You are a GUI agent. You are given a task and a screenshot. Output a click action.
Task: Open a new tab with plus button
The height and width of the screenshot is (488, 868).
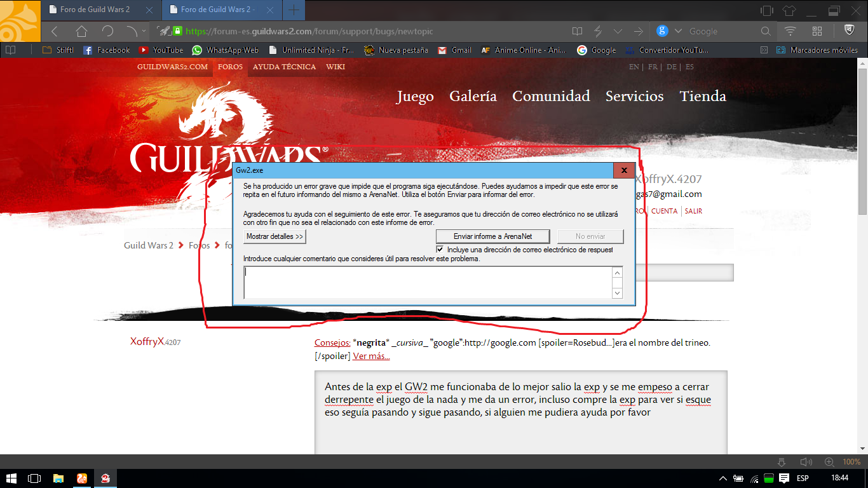pos(294,10)
